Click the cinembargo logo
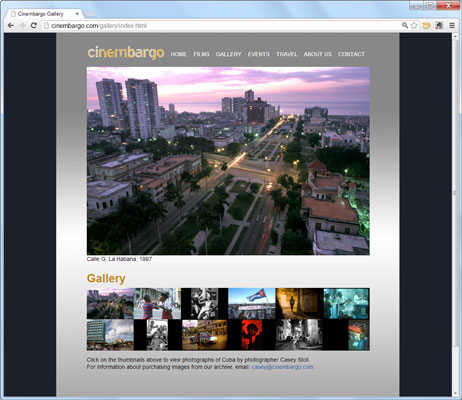This screenshot has width=462, height=400. 126,52
